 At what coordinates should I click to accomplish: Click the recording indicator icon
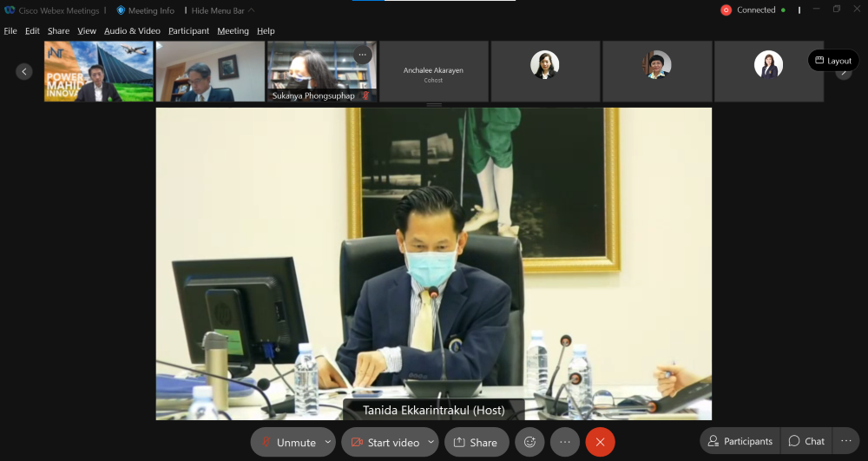pyautogui.click(x=726, y=10)
